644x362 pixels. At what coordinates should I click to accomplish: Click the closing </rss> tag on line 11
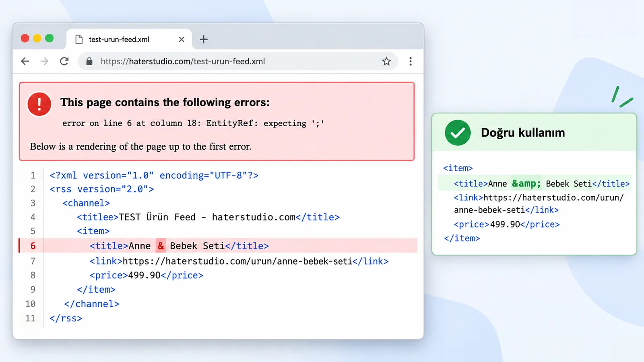pyautogui.click(x=66, y=319)
